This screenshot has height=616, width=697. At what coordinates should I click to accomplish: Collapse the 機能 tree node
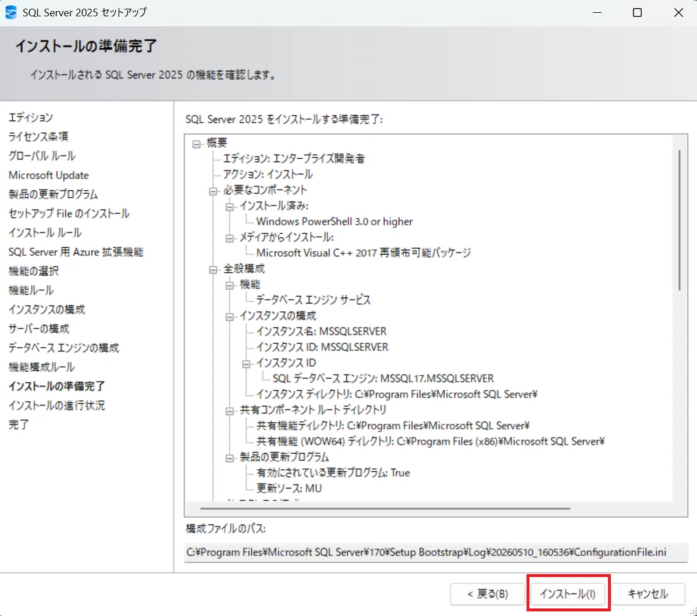(229, 286)
